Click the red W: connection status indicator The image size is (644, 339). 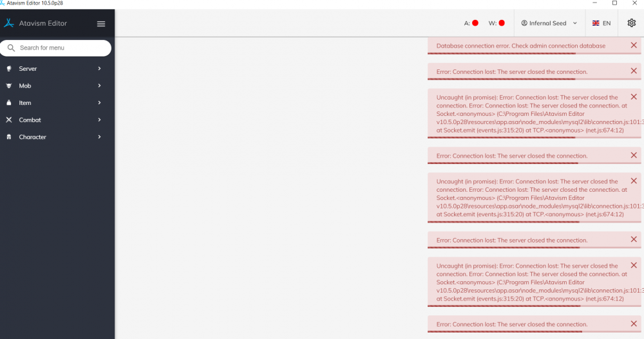point(502,23)
